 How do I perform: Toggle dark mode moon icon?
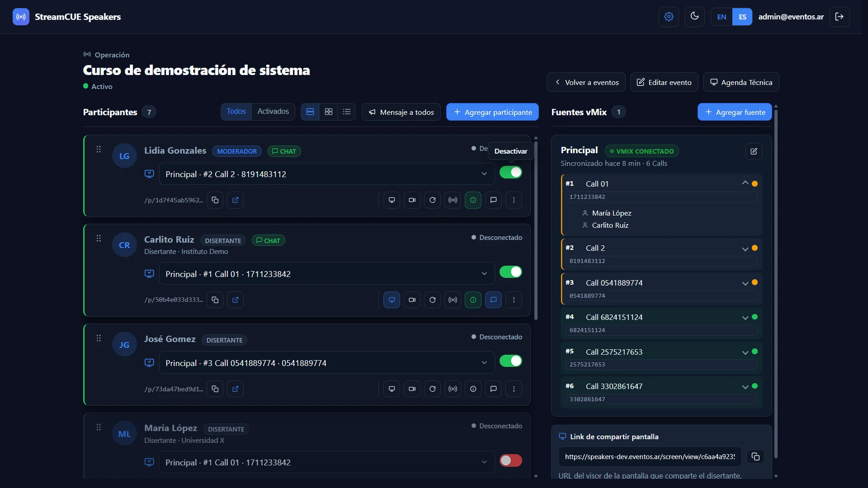(694, 17)
